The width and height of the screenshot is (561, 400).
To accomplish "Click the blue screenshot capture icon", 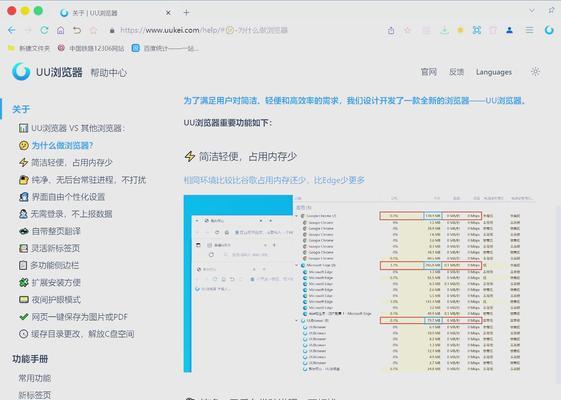I will click(477, 30).
